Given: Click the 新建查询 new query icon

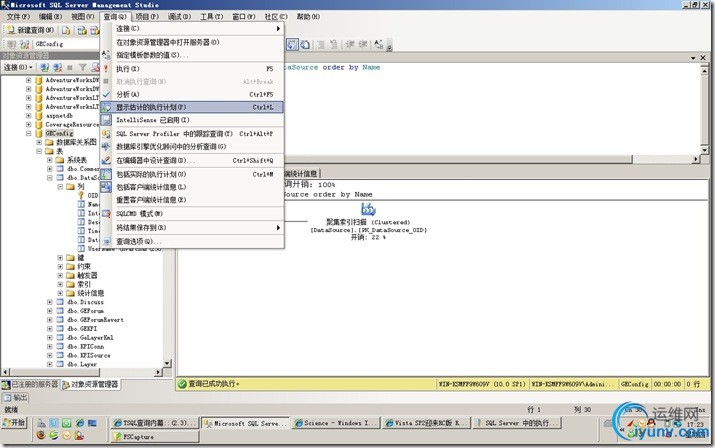Looking at the screenshot, I should point(11,30).
